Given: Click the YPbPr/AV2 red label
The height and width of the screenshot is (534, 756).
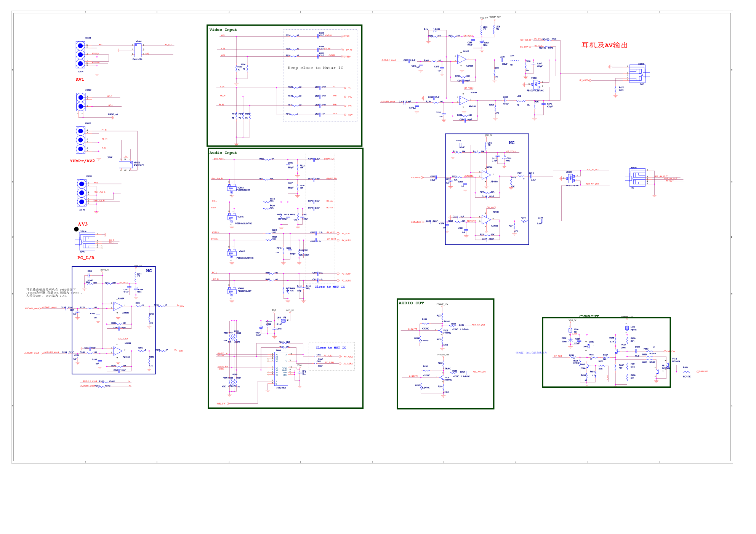Looking at the screenshot, I should tap(82, 161).
